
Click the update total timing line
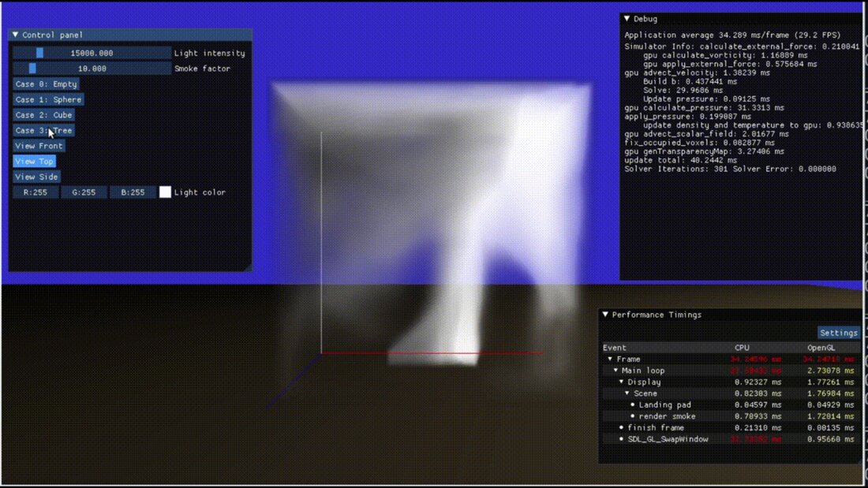click(x=680, y=160)
